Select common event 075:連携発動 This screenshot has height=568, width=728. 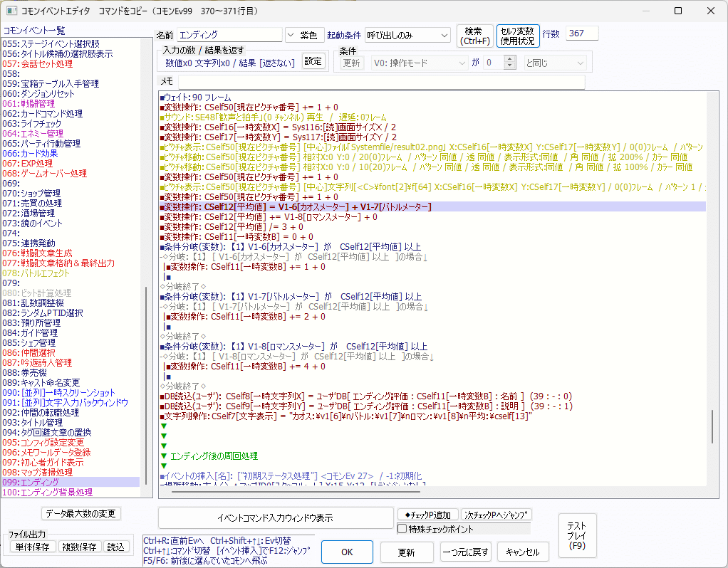pos(71,243)
